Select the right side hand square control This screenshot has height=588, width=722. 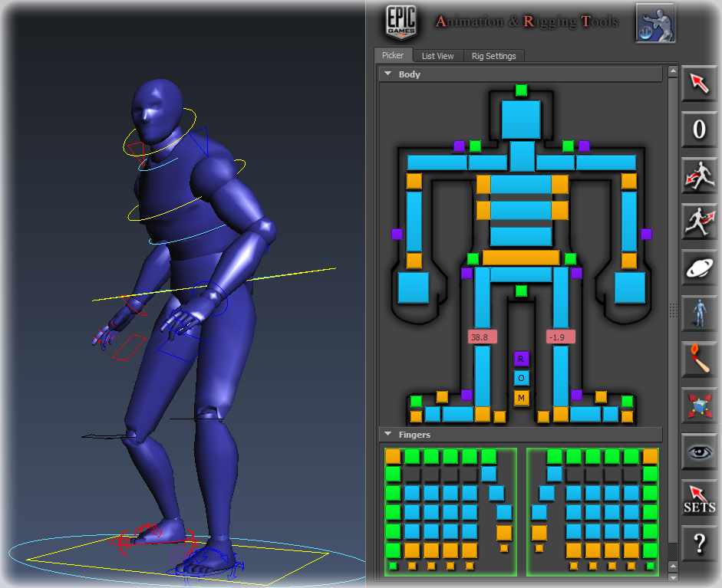tap(630, 287)
